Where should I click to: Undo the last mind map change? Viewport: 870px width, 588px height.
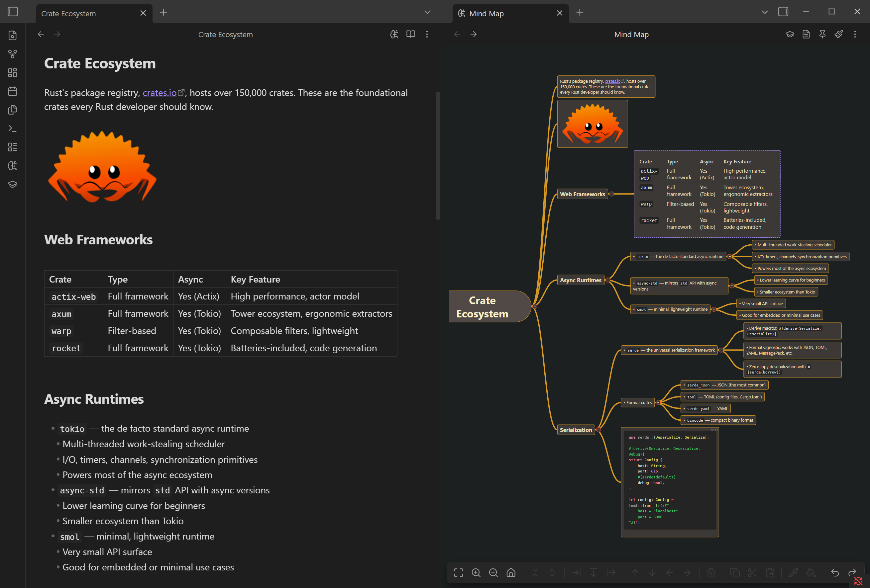point(835,572)
